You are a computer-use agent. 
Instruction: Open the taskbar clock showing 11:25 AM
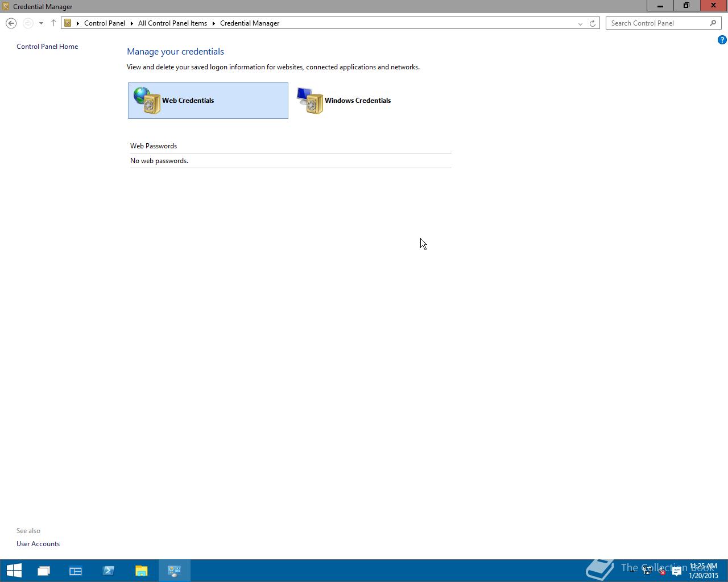(704, 571)
